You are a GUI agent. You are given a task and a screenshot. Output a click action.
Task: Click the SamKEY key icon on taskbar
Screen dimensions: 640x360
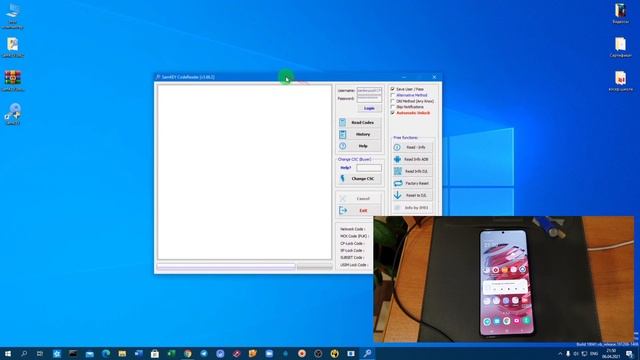tap(367, 354)
